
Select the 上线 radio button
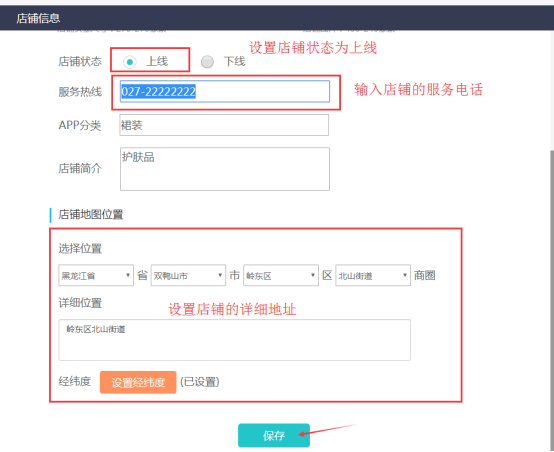(x=130, y=62)
